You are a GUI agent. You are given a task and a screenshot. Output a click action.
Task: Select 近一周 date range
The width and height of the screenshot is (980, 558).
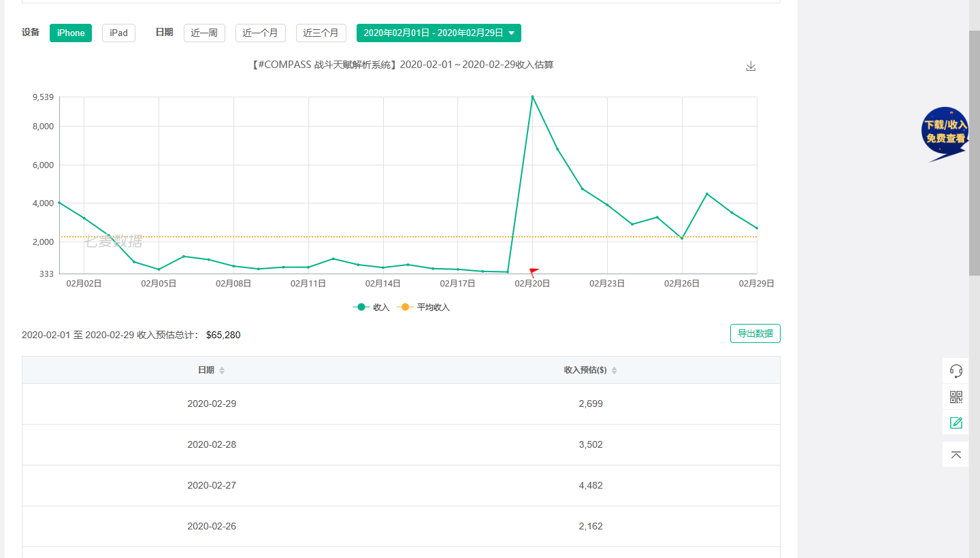click(x=204, y=33)
